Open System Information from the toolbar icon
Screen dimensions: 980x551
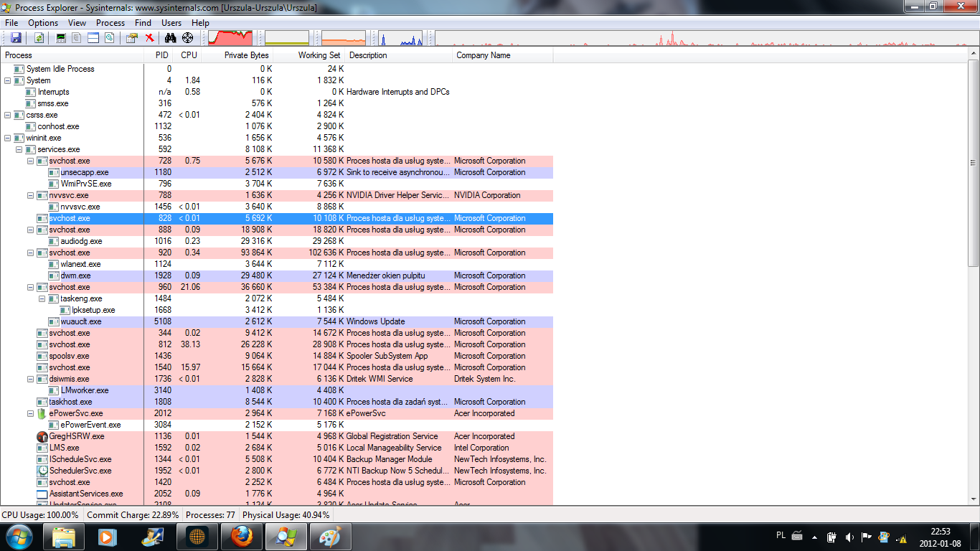61,38
